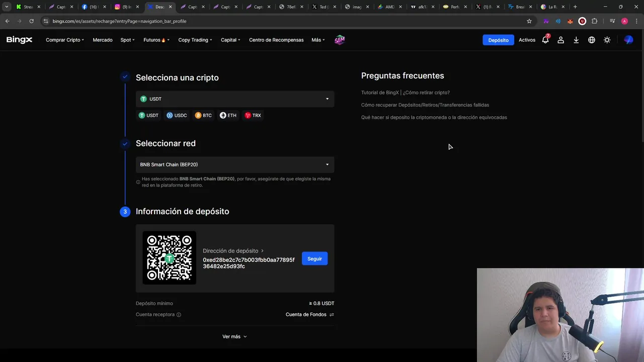Viewport: 644px width, 362px height.
Task: Click the blue support chat icon
Action: coord(628,40)
